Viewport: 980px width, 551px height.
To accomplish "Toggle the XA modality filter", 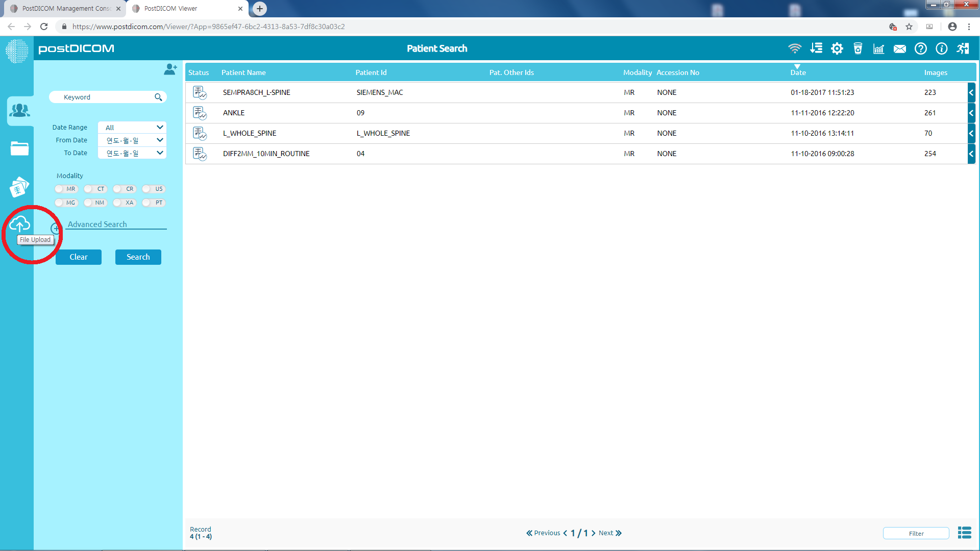I will pyautogui.click(x=124, y=203).
